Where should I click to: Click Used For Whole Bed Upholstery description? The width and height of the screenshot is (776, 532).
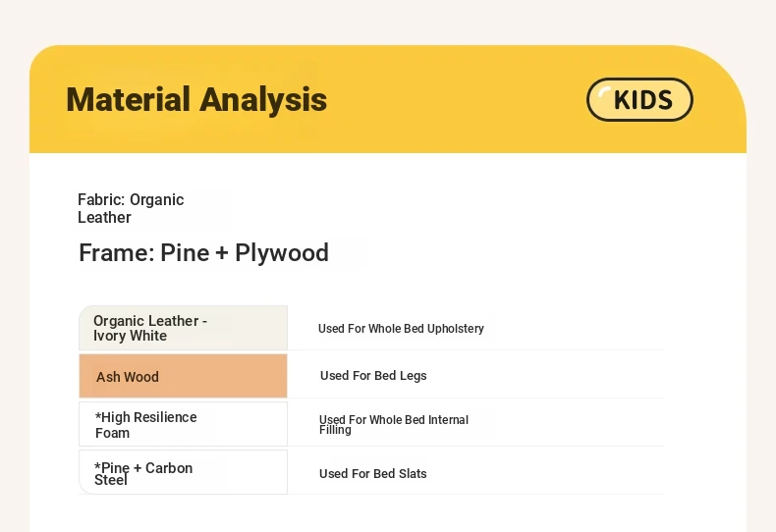click(x=401, y=328)
